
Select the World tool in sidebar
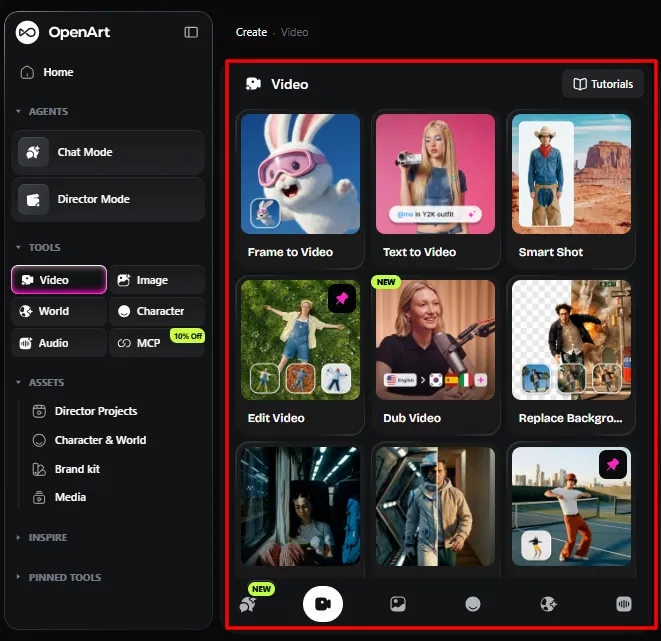[x=59, y=311]
